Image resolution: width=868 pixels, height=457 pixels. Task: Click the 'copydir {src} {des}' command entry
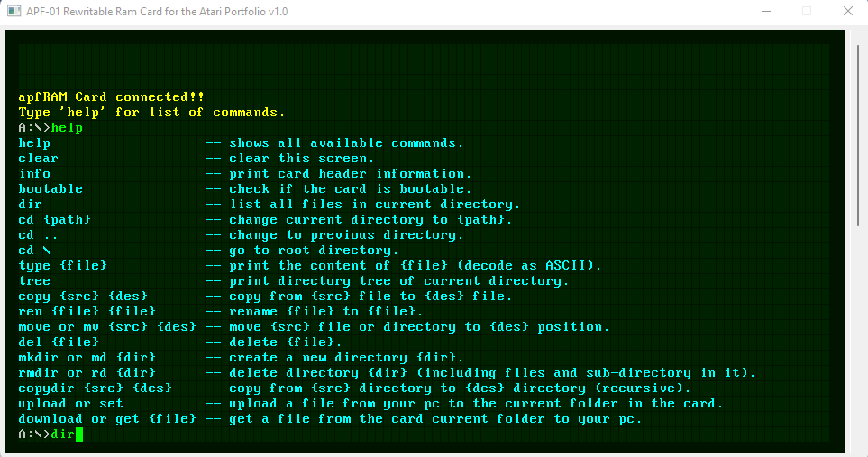95,388
